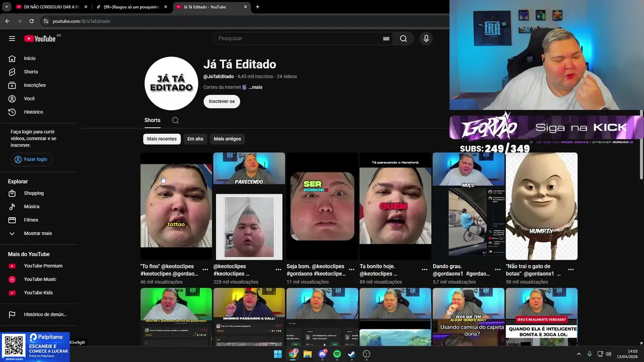Open options menu for "To fino" short

[205, 269]
